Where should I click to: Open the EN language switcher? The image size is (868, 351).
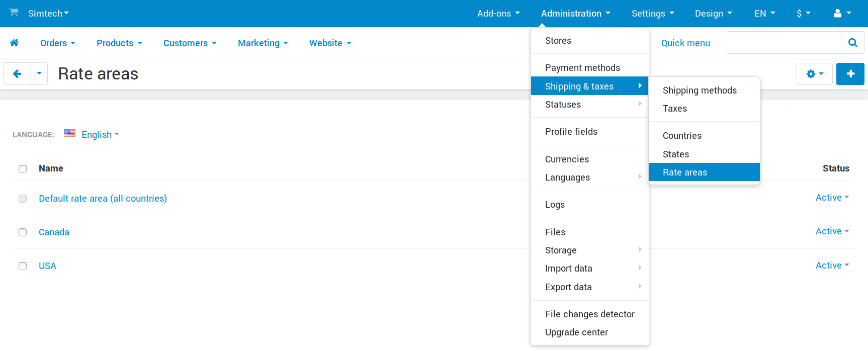pyautogui.click(x=765, y=14)
